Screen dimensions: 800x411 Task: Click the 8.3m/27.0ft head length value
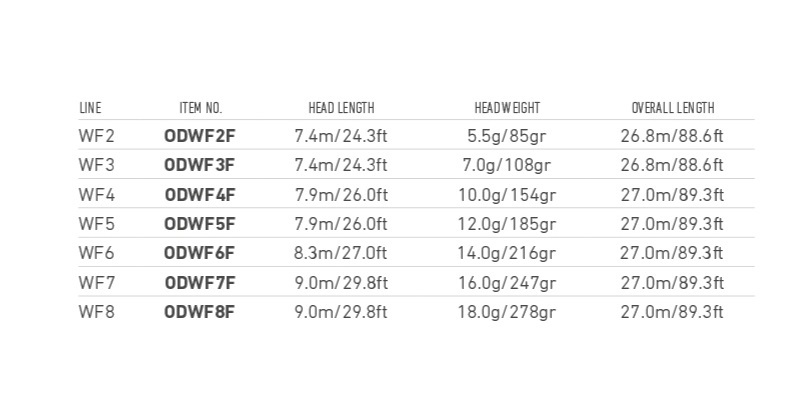point(341,253)
